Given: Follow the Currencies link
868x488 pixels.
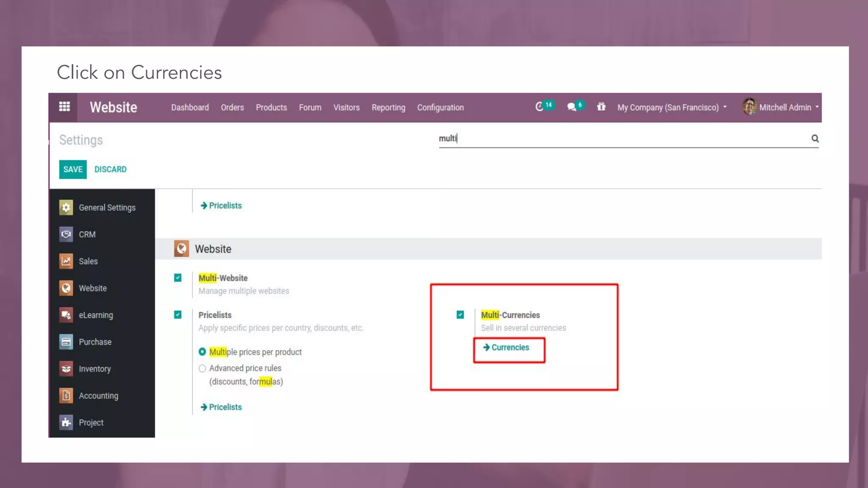Looking at the screenshot, I should point(510,347).
